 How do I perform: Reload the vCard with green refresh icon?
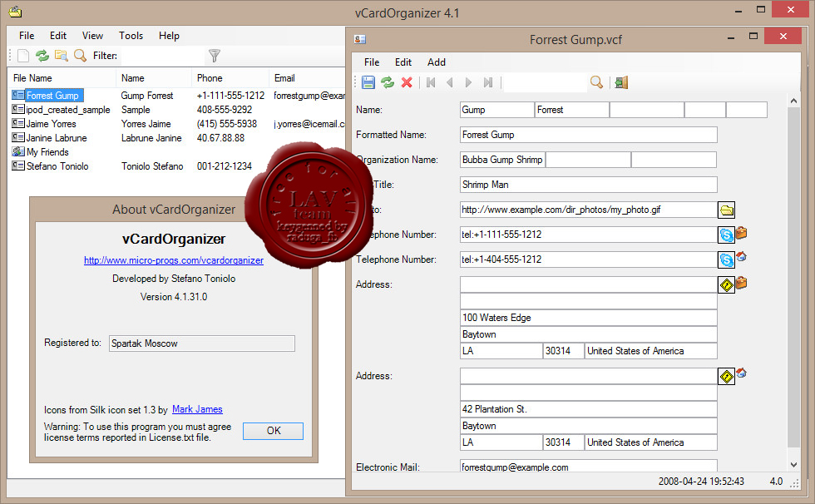point(388,82)
